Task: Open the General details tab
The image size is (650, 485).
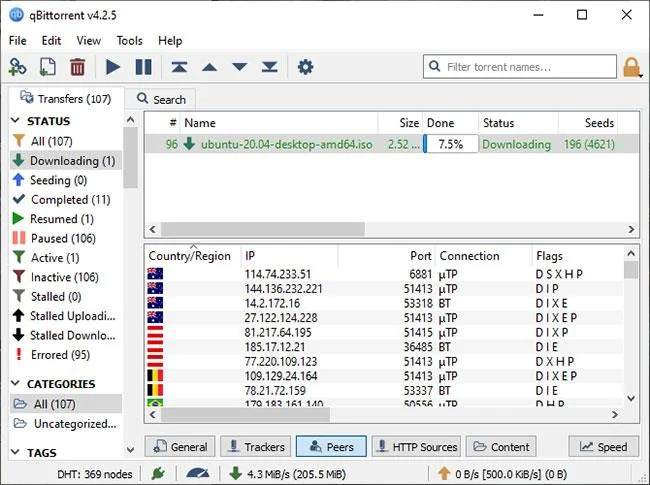Action: click(x=180, y=446)
